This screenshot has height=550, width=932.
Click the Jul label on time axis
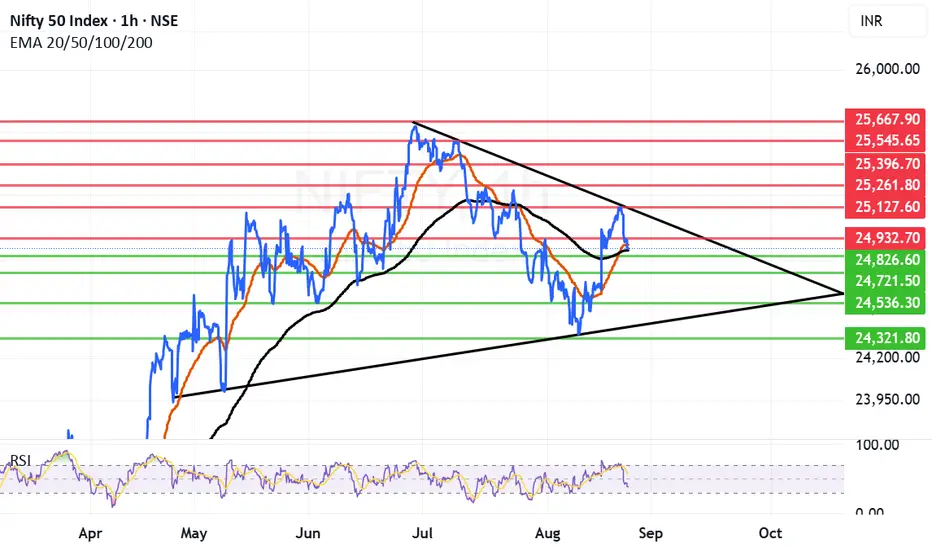pyautogui.click(x=422, y=533)
